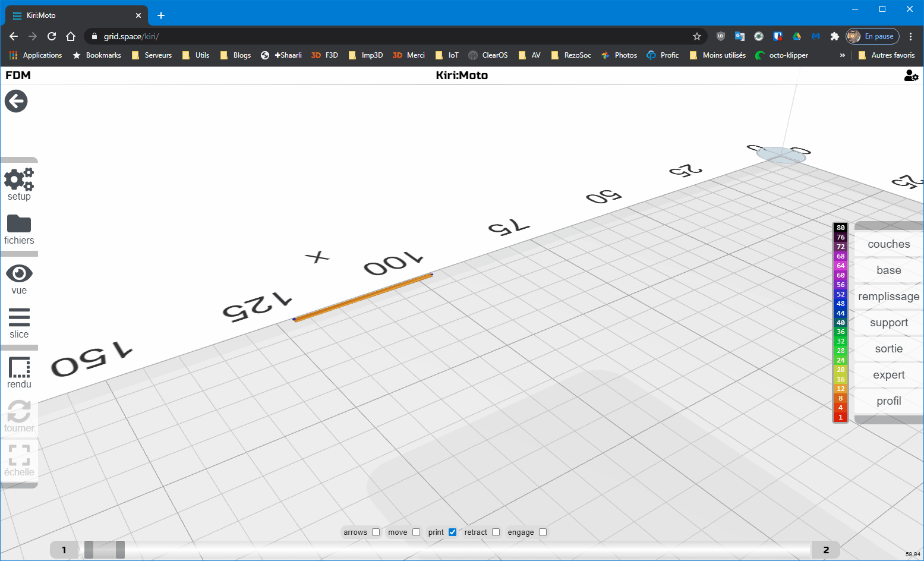Select layer 1 in the color scale
Screen dimensions: 924x561
point(840,417)
